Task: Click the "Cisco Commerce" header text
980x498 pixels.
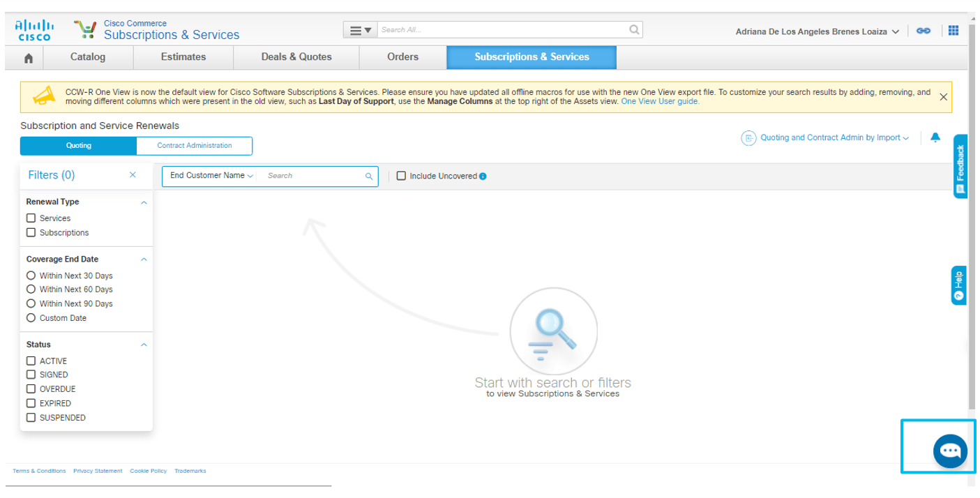Action: [x=135, y=24]
